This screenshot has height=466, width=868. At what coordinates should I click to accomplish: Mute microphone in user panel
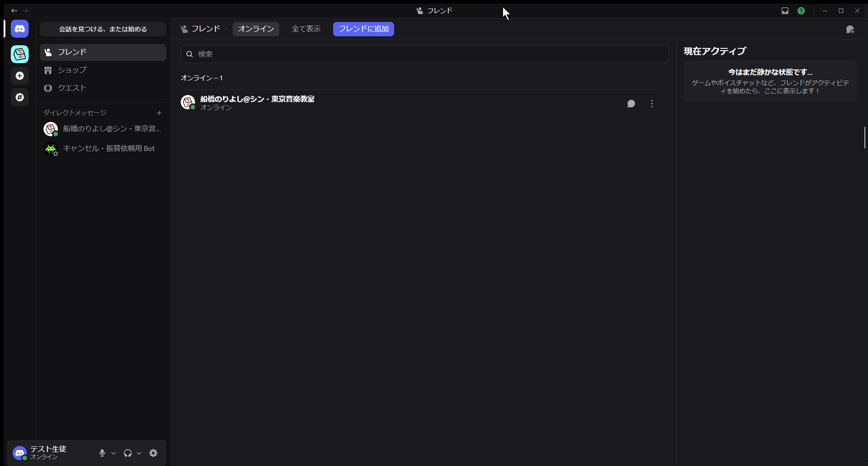[x=102, y=453]
